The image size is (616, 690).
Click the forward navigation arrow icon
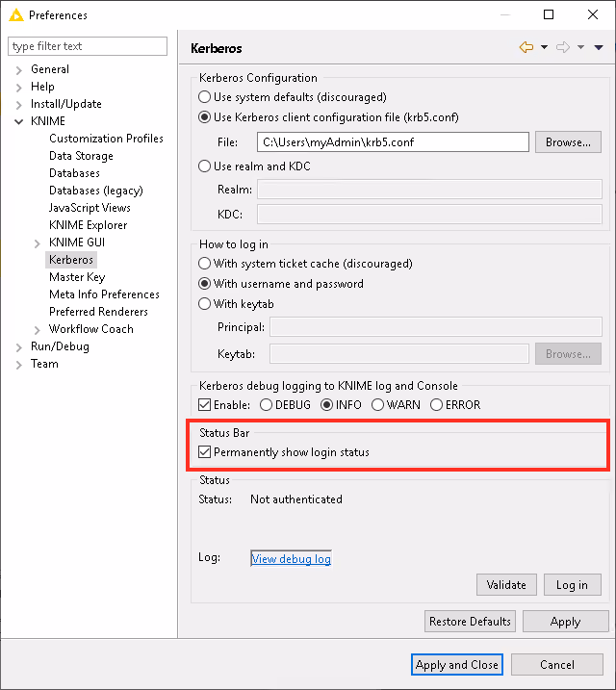[x=563, y=47]
